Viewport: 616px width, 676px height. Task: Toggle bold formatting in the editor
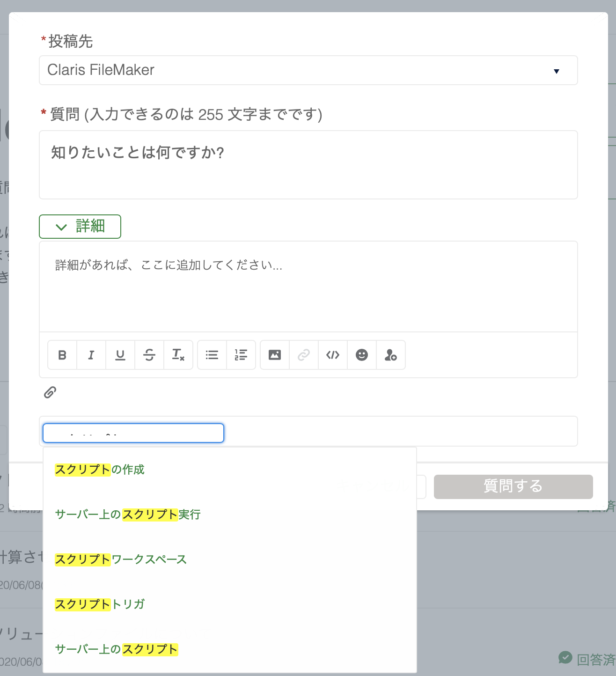pyautogui.click(x=62, y=355)
